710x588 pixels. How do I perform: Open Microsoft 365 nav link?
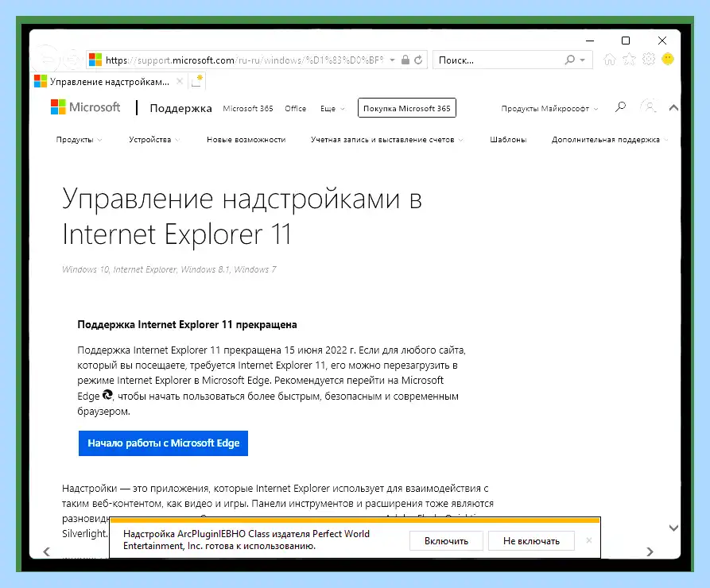(x=248, y=109)
